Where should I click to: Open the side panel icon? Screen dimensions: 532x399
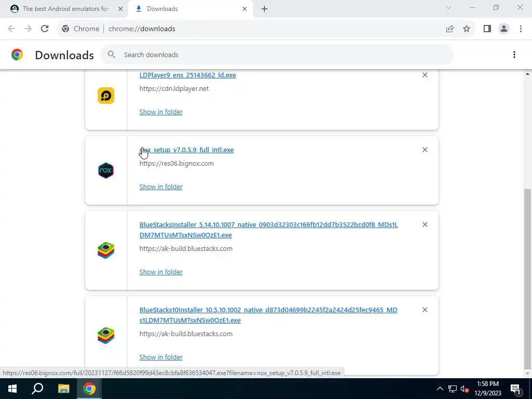pyautogui.click(x=487, y=29)
